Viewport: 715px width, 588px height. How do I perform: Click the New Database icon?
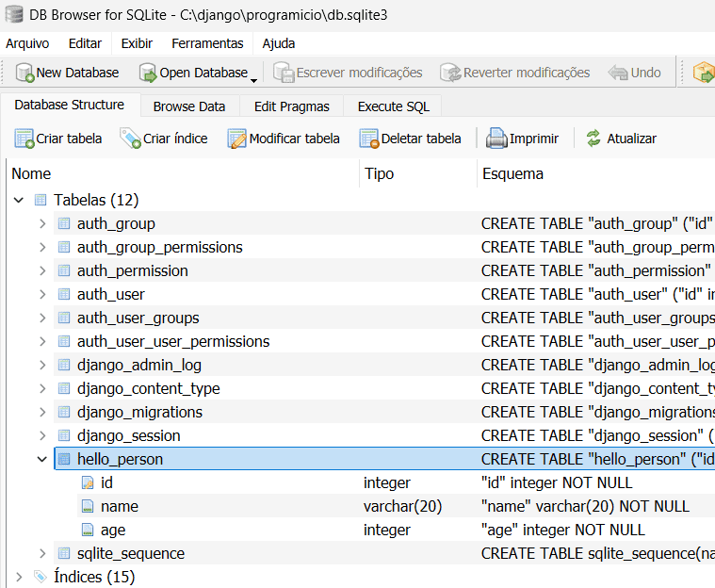coord(24,73)
